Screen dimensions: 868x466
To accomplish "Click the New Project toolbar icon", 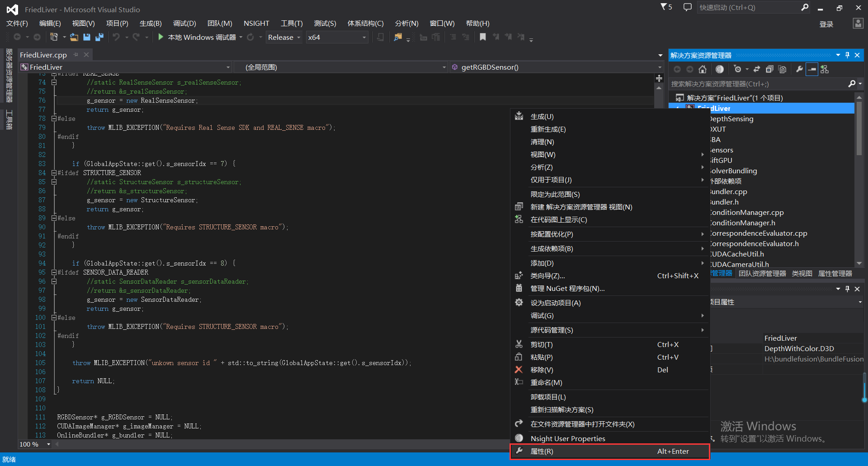I will click(54, 37).
